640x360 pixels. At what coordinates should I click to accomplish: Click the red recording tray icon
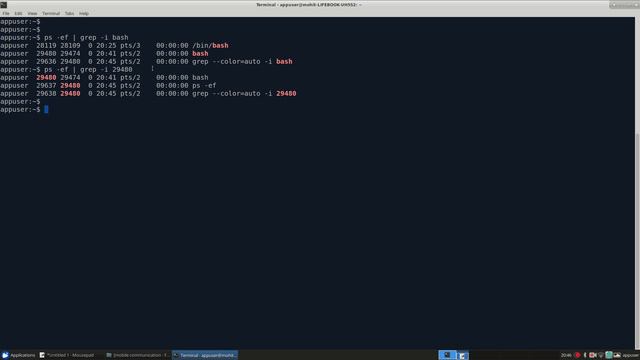point(577,355)
